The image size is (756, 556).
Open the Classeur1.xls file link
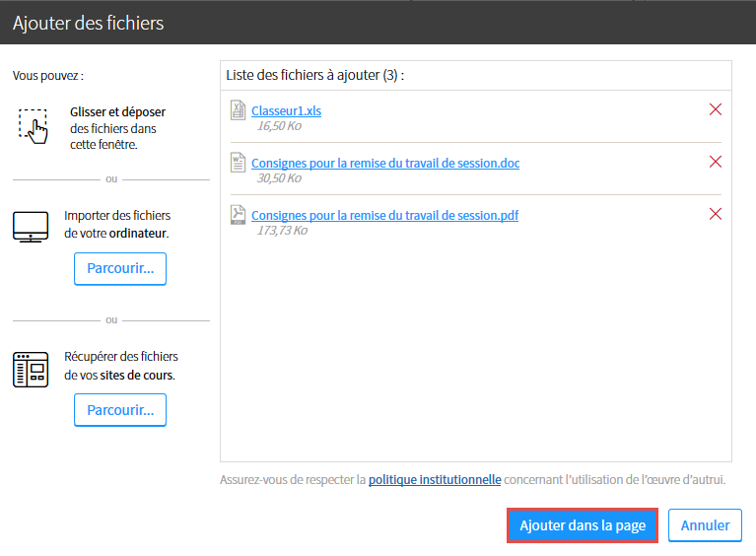pos(287,111)
